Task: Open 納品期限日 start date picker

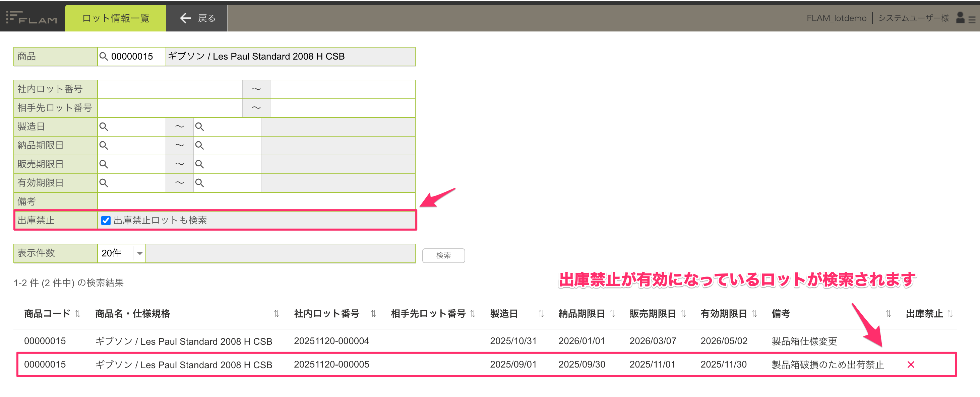Action: pyautogui.click(x=104, y=145)
